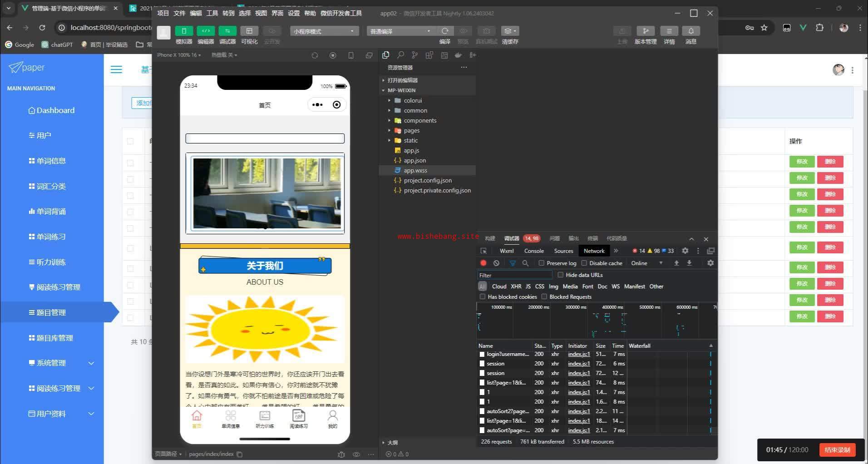Switch to the Console tab
Screen dimensions: 868x464
(533, 251)
